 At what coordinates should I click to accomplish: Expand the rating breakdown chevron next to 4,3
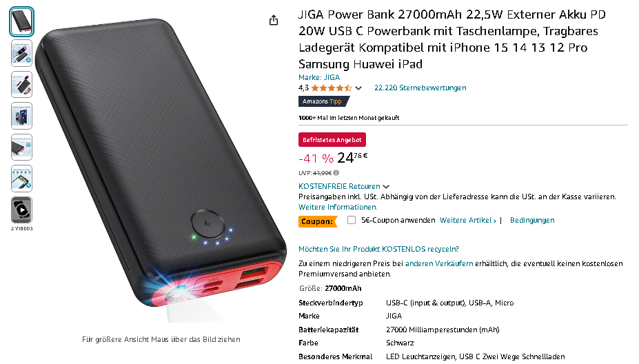pos(358,88)
